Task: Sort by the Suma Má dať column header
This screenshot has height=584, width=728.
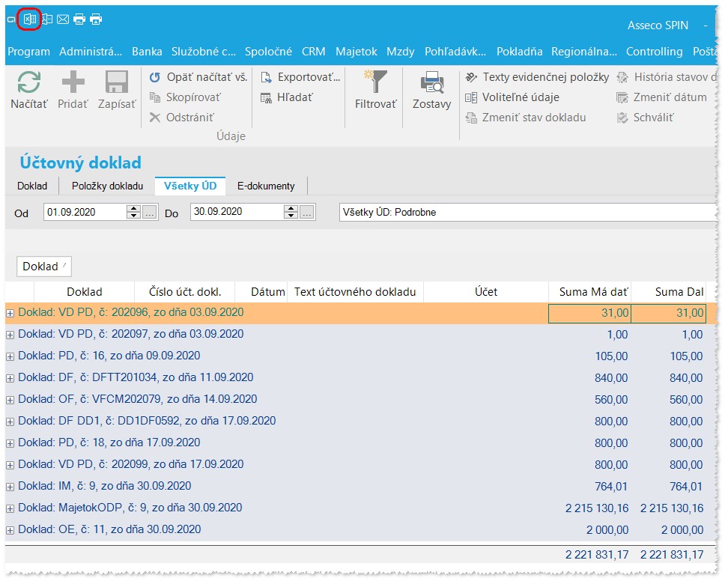Action: pos(589,292)
